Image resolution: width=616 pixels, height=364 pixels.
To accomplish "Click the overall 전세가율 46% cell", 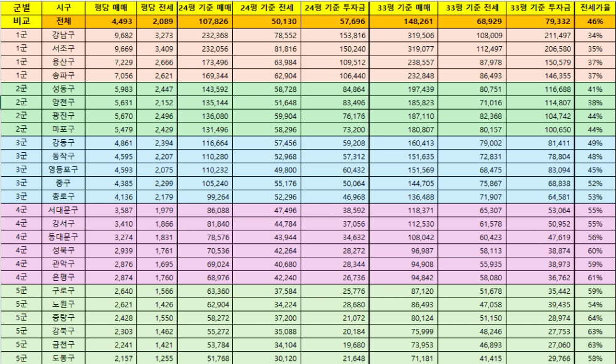I will tap(595, 22).
